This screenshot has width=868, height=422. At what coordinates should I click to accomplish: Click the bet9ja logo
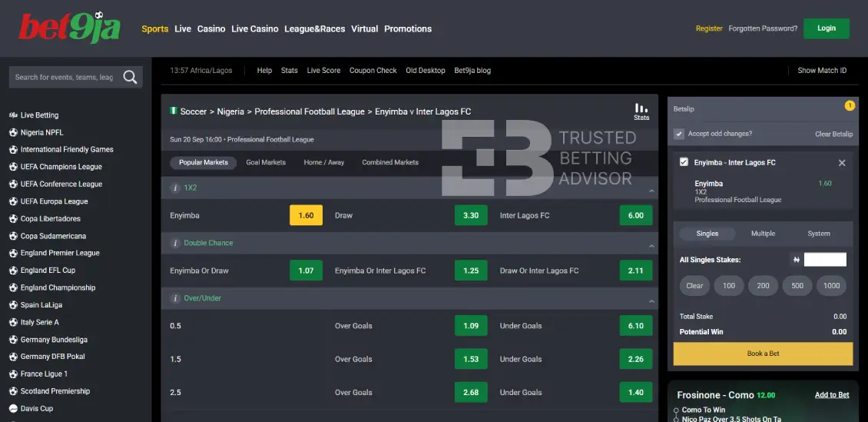[x=69, y=27]
